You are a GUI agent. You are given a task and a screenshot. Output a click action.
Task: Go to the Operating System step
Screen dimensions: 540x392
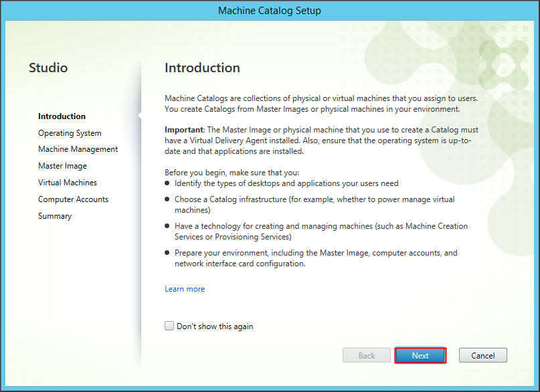click(70, 133)
